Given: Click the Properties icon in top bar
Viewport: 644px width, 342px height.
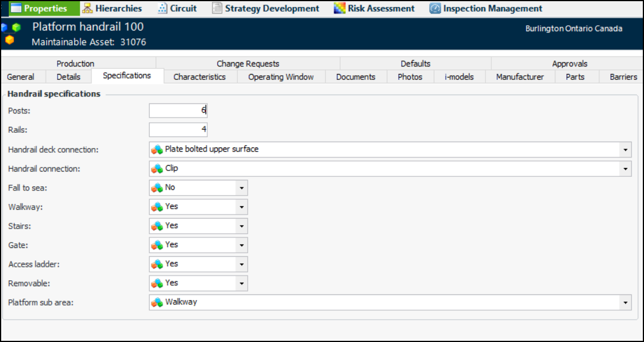Looking at the screenshot, I should coord(15,8).
